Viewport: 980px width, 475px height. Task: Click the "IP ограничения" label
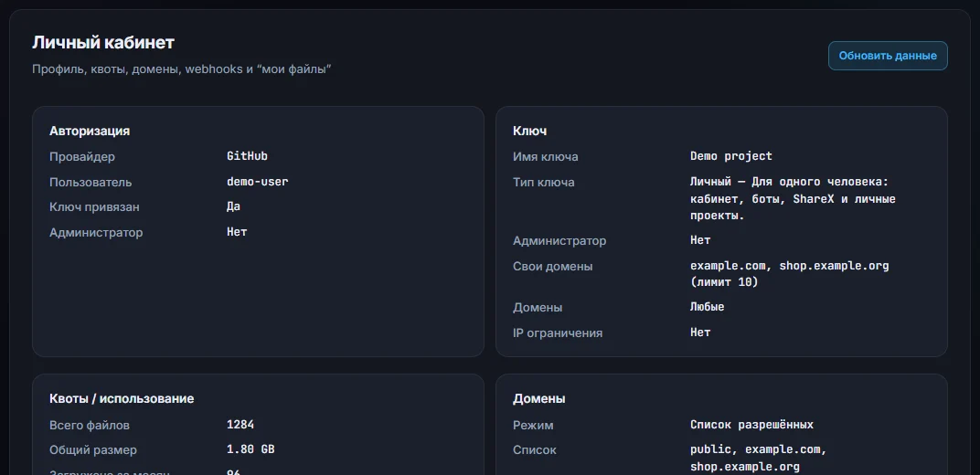(558, 332)
